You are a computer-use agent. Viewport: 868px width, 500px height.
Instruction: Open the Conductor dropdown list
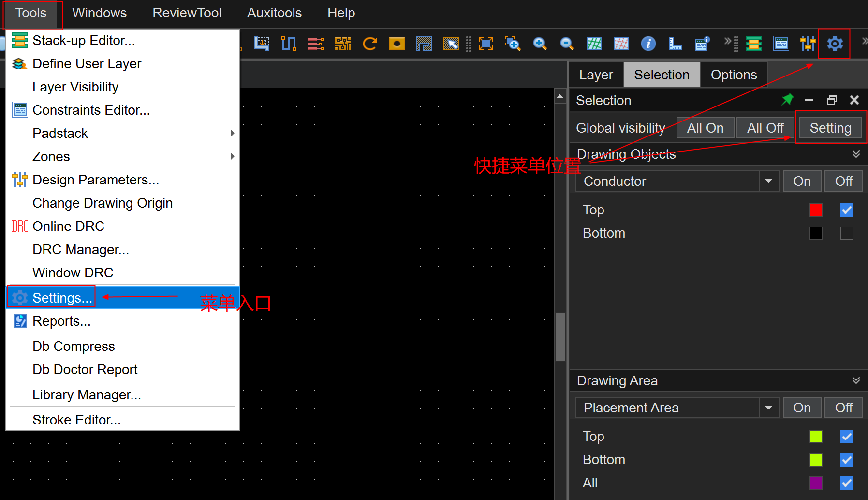pos(768,181)
